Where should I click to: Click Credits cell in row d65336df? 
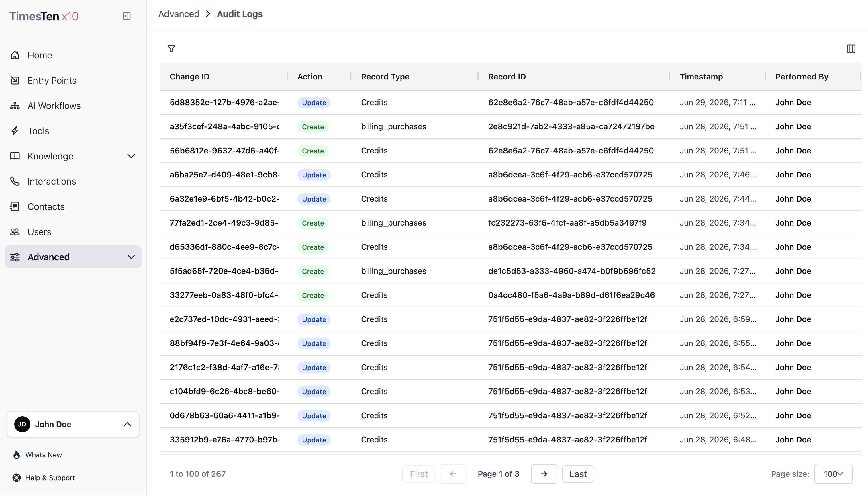(374, 247)
